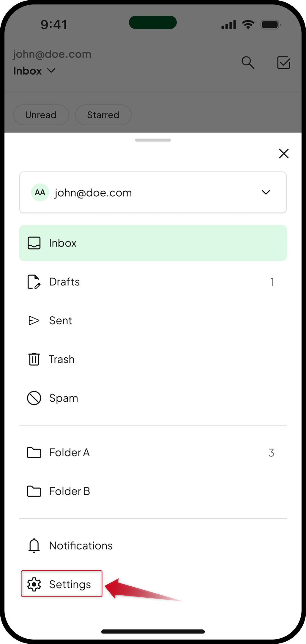Tap the Sent paper-plane icon
306x644 pixels.
[x=34, y=321]
